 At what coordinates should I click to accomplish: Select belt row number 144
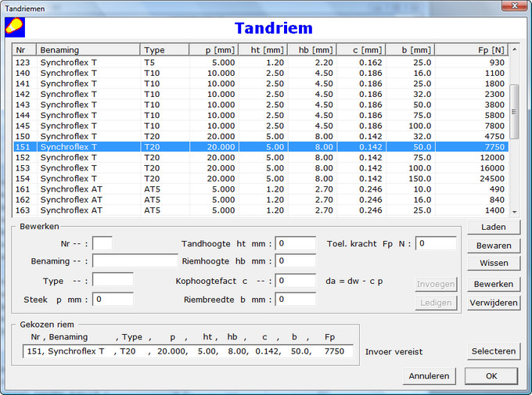(261, 115)
